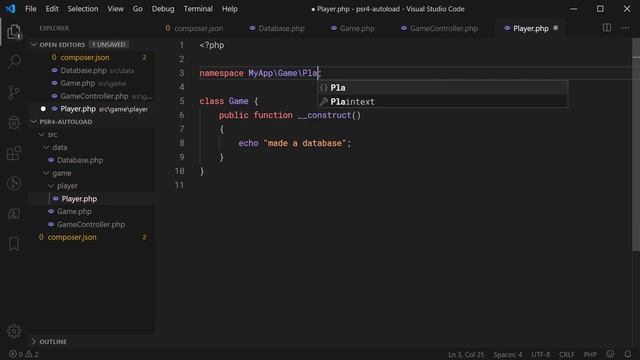Open the View menu
640x360 pixels.
coord(116,9)
